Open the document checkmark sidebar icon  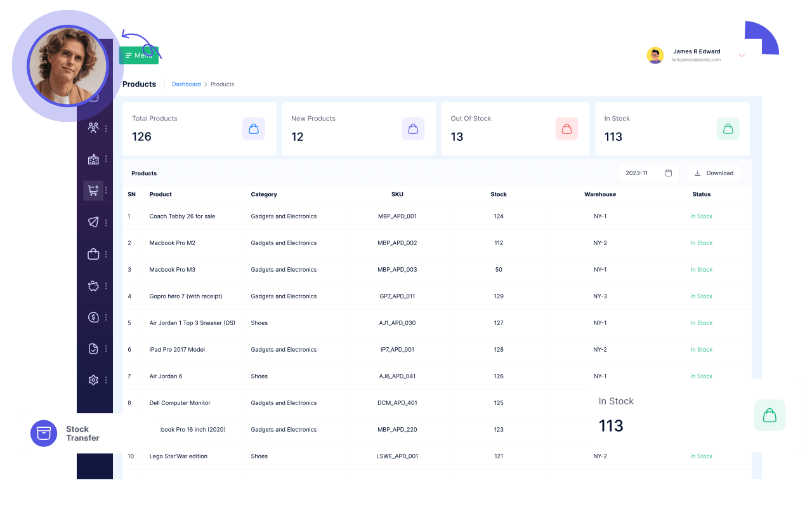[93, 349]
